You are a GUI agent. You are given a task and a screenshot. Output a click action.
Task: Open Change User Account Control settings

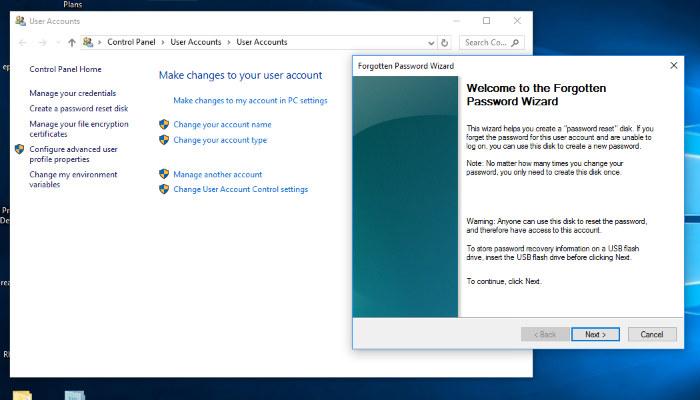[x=240, y=189]
